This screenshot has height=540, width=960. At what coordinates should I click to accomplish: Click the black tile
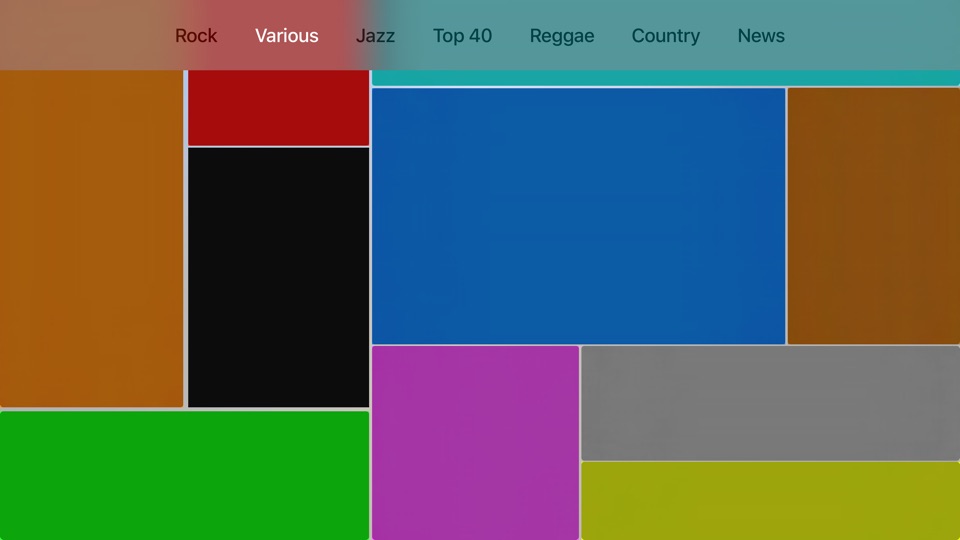[x=278, y=277]
